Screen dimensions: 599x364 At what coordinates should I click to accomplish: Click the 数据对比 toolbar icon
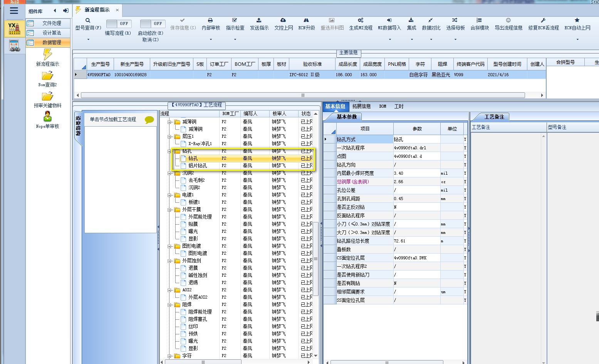430,20
